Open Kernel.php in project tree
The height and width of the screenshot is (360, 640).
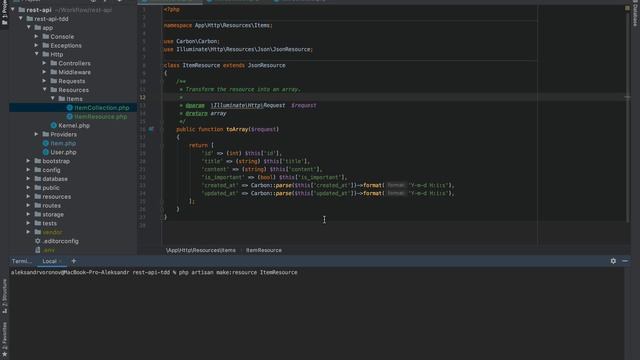click(74, 126)
